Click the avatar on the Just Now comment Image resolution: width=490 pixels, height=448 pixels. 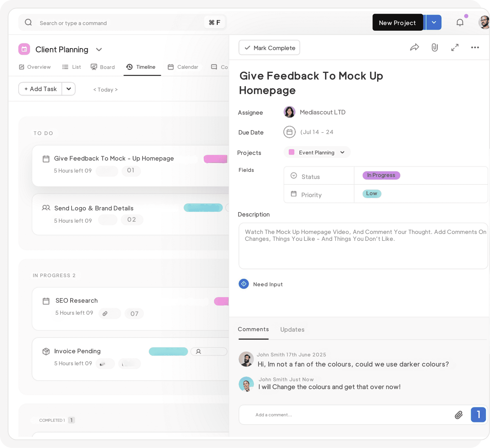[246, 384]
